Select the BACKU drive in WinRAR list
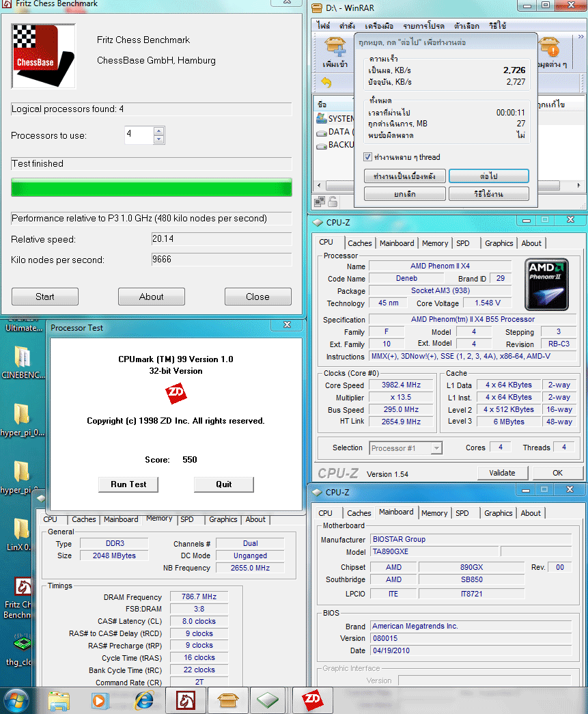 click(335, 145)
